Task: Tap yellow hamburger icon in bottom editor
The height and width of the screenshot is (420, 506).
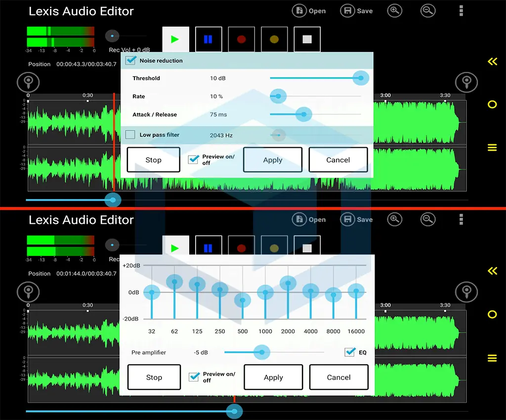Action: pyautogui.click(x=492, y=358)
